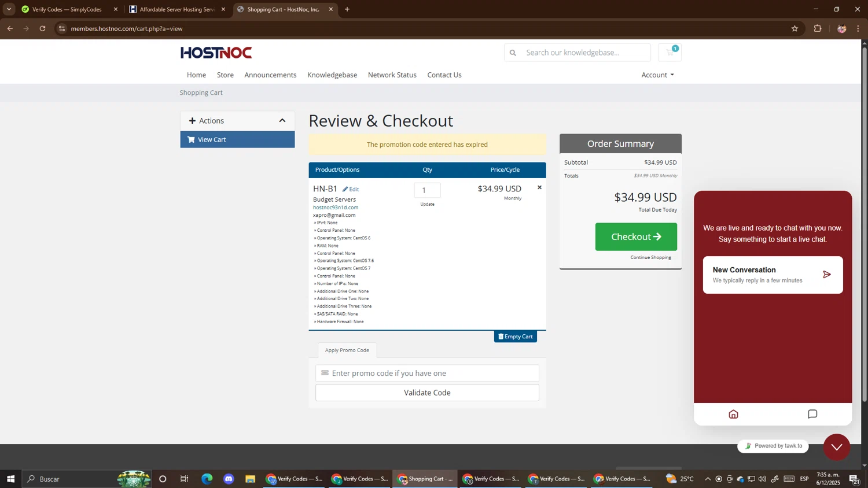
Task: Focus the promo code input field
Action: tap(427, 373)
